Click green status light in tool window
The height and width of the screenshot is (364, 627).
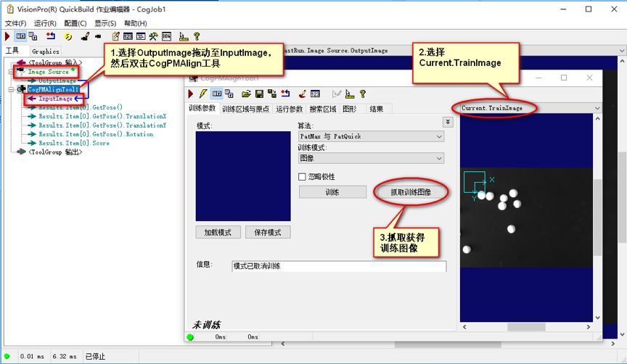190,337
